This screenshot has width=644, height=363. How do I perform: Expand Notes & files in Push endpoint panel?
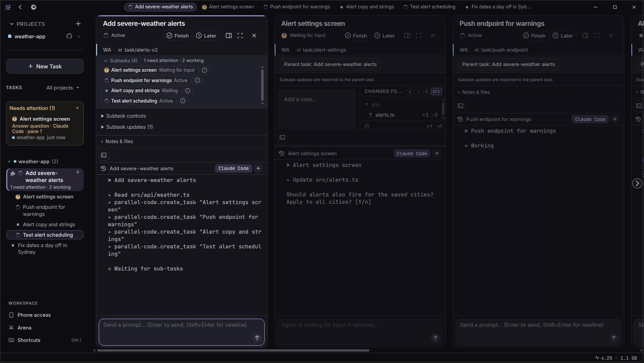tap(474, 92)
